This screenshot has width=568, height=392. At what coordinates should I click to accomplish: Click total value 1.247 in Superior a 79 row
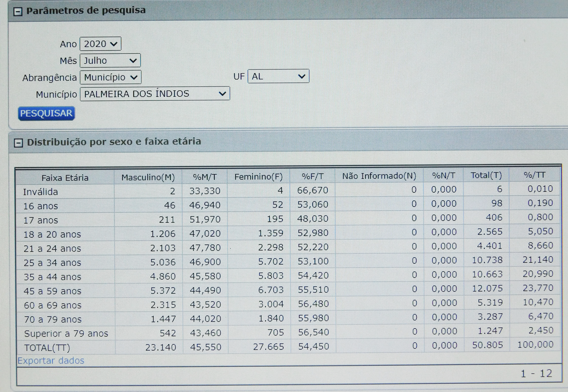coord(490,331)
